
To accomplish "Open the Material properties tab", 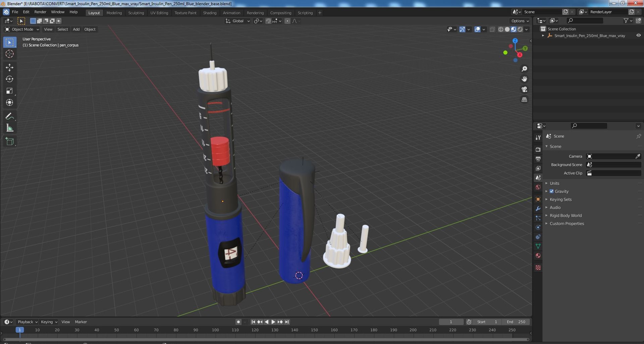I will (x=538, y=256).
